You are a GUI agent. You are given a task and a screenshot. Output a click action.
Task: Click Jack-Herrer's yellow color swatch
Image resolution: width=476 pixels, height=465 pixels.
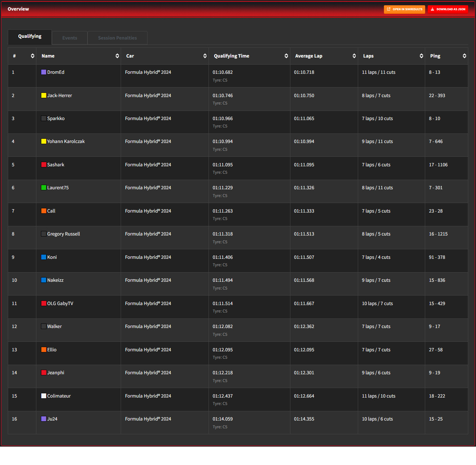[44, 95]
